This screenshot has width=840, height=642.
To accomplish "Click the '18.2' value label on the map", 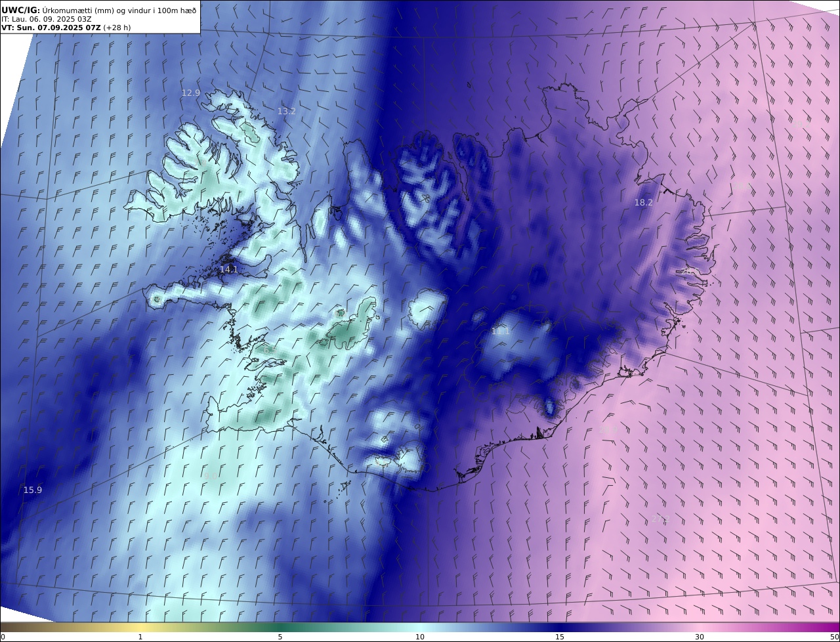I will pyautogui.click(x=644, y=203).
